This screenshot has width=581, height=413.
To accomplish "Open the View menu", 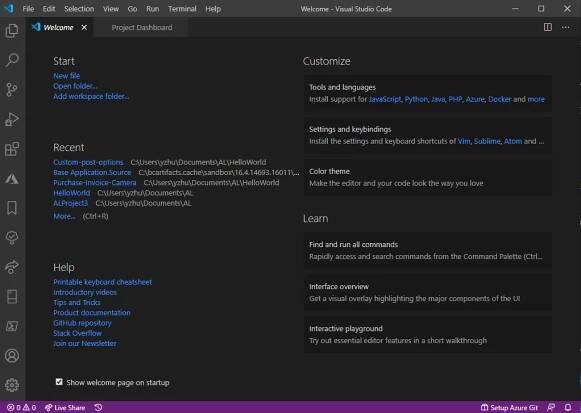I will click(x=111, y=9).
